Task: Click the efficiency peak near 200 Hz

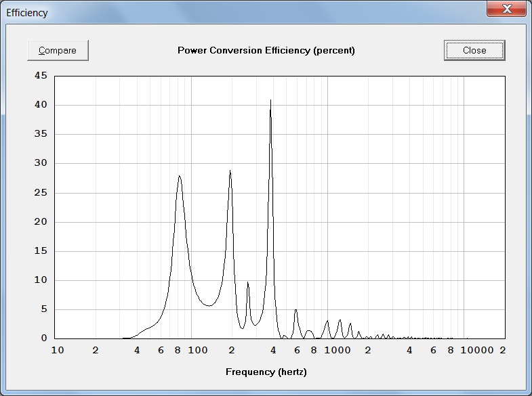Action: pyautogui.click(x=230, y=171)
